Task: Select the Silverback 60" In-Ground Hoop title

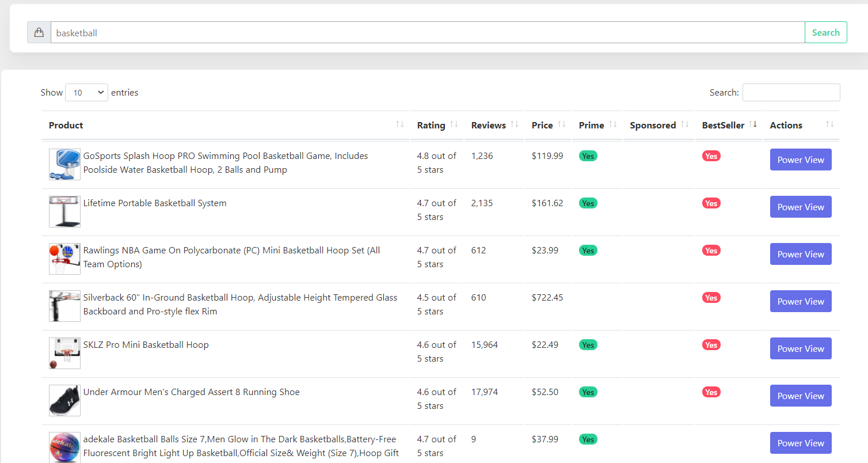Action: 240,305
